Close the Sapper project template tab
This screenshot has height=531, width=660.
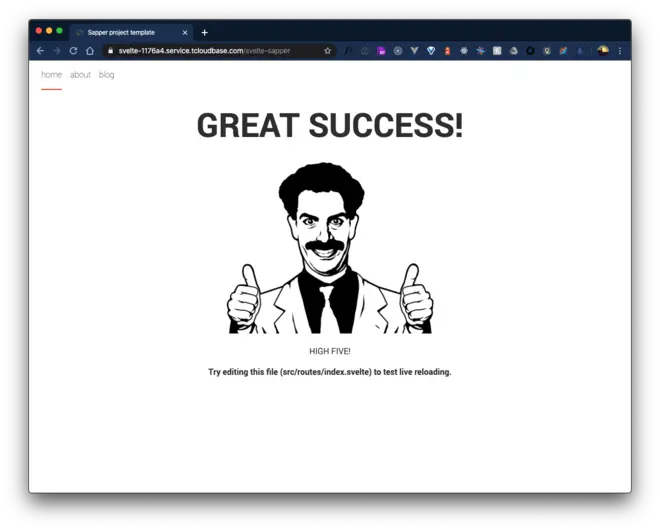(185, 32)
